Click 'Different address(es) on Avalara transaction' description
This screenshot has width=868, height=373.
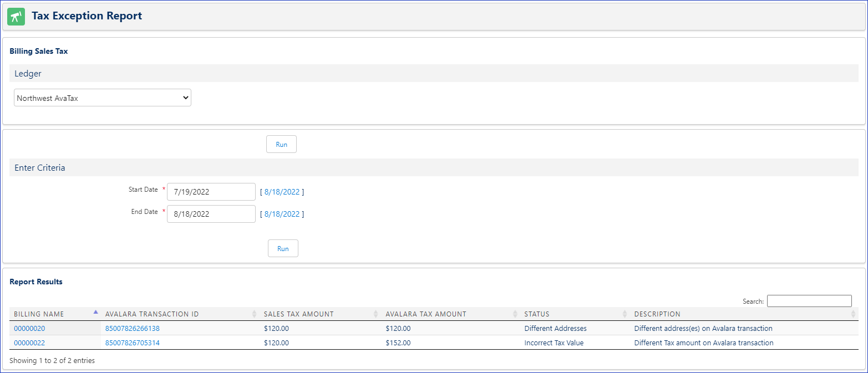tap(703, 328)
